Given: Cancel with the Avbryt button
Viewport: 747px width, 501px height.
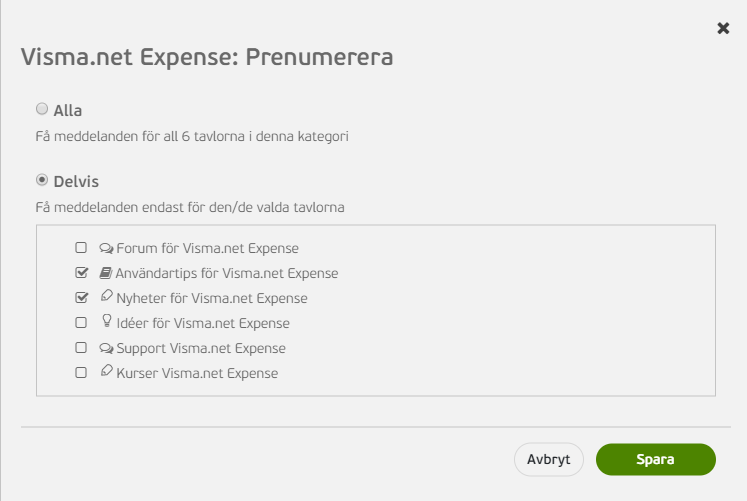Looking at the screenshot, I should [549, 460].
